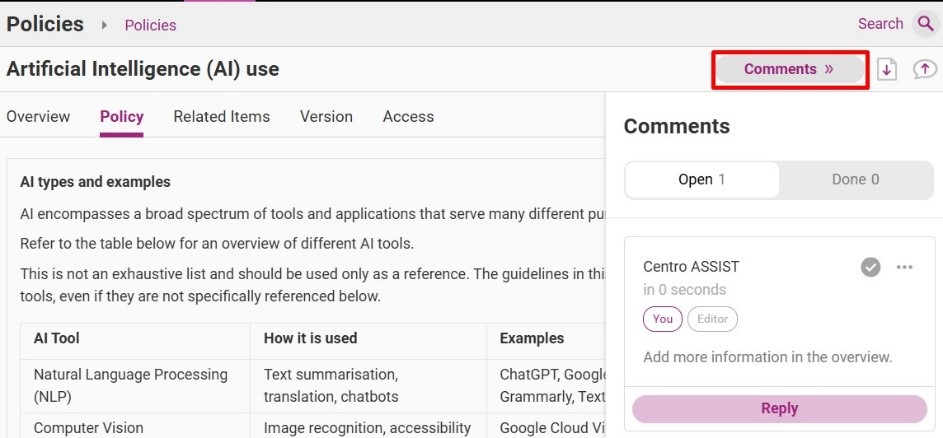Click the ChatGPT examples cell
943x438 pixels.
pos(546,386)
